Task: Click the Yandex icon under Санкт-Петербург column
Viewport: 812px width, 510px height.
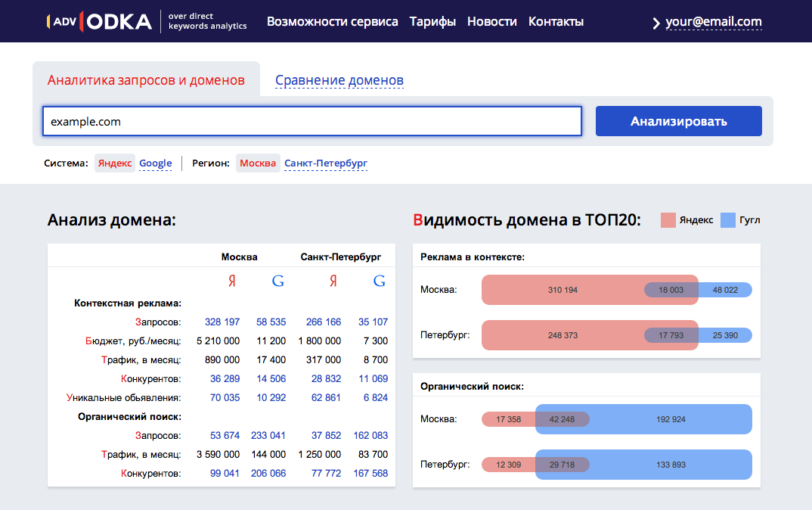Action: point(333,281)
